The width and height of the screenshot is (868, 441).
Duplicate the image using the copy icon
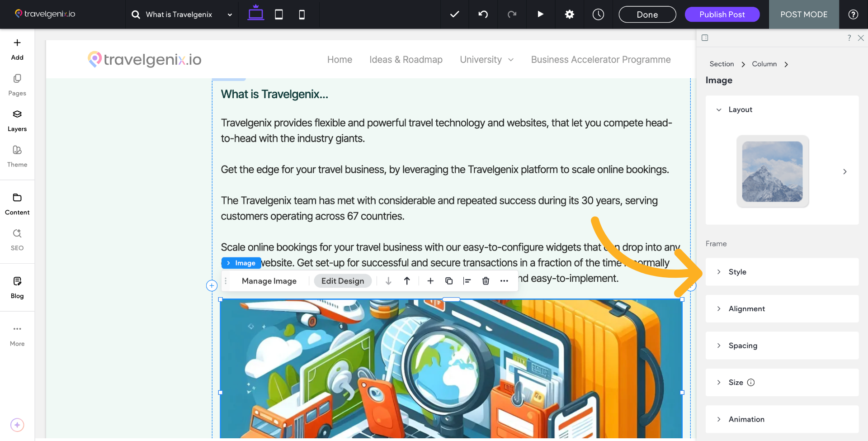449,281
